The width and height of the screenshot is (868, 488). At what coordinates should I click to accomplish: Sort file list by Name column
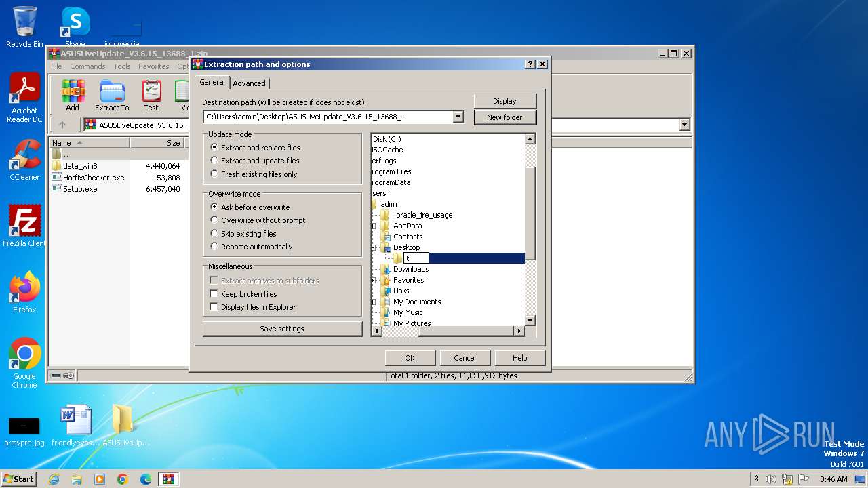pyautogui.click(x=89, y=143)
